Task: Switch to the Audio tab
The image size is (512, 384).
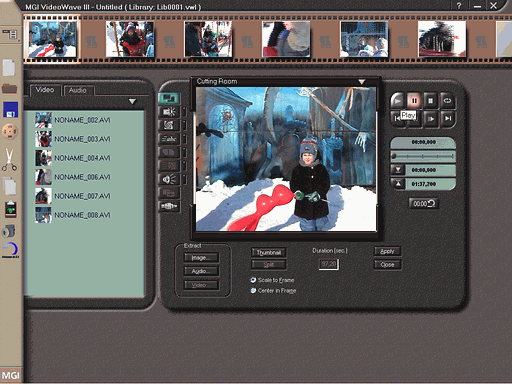Action: click(78, 90)
